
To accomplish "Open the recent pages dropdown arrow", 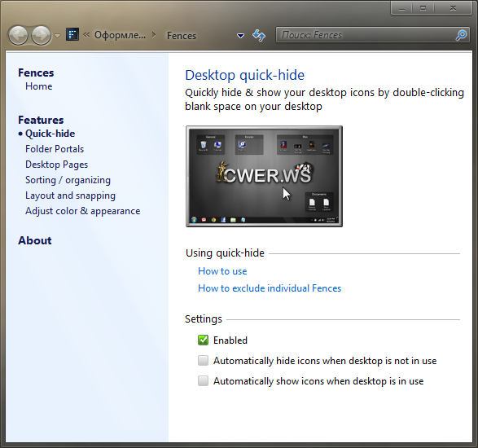I will pos(57,36).
